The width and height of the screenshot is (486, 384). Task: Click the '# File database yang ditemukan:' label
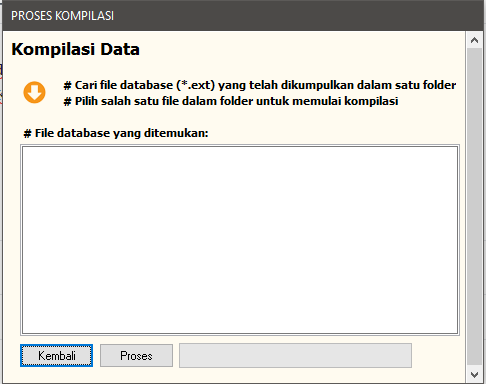pyautogui.click(x=116, y=133)
